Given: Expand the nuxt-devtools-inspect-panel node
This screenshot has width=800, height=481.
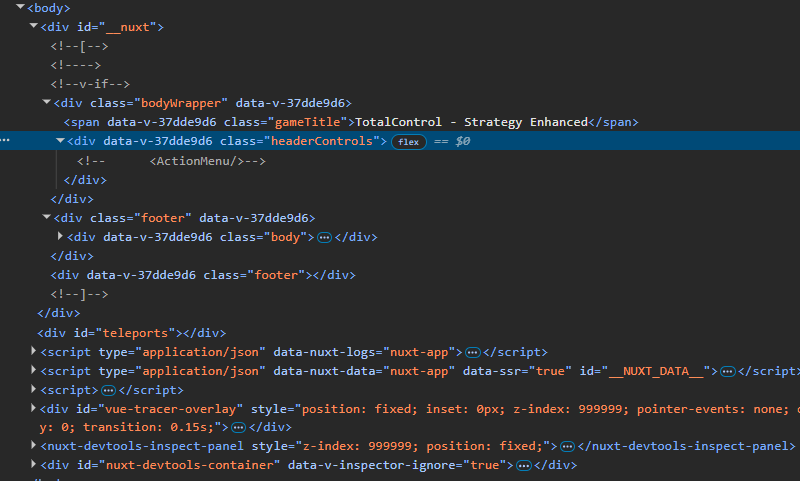Looking at the screenshot, I should click(34, 445).
